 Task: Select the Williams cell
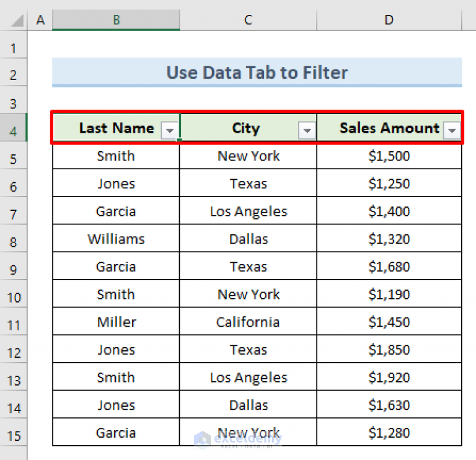click(116, 239)
